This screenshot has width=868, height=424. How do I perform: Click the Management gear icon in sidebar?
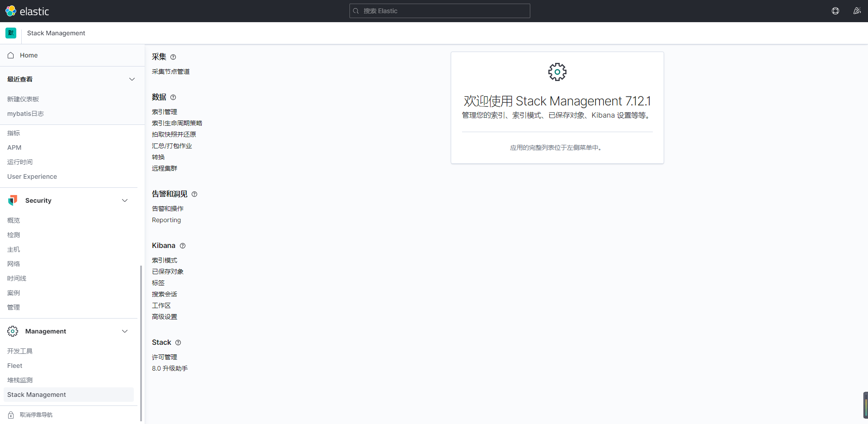(13, 331)
